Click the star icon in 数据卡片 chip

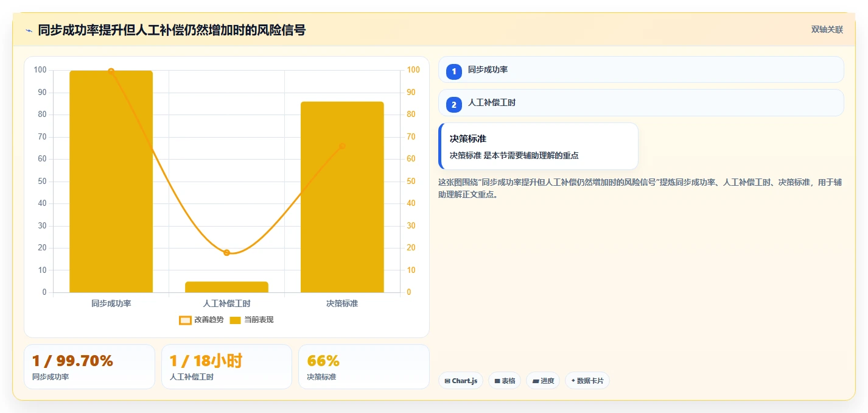tap(573, 381)
